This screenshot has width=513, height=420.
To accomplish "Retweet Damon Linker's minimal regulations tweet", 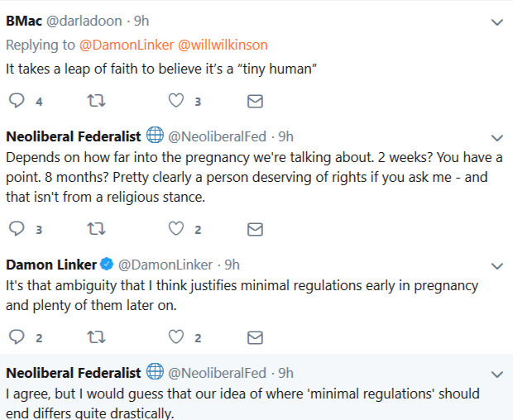I will click(95, 336).
